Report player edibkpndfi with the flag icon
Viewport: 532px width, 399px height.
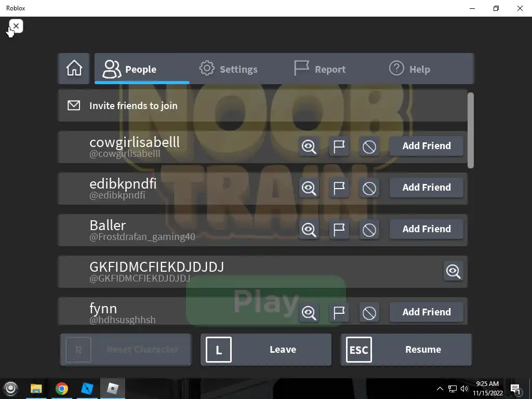click(x=339, y=188)
